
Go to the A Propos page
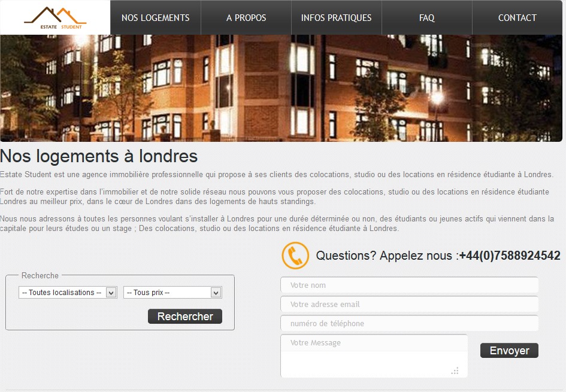(246, 18)
